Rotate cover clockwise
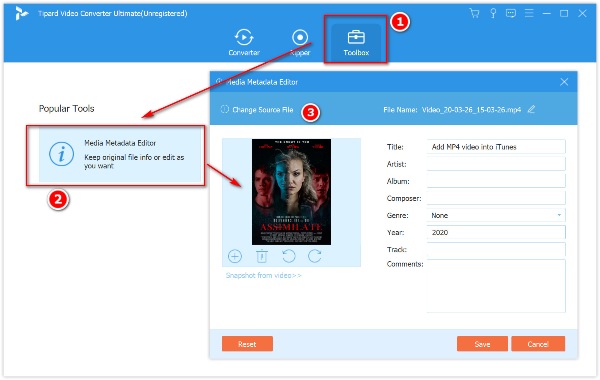The height and width of the screenshot is (380, 600). click(x=315, y=256)
